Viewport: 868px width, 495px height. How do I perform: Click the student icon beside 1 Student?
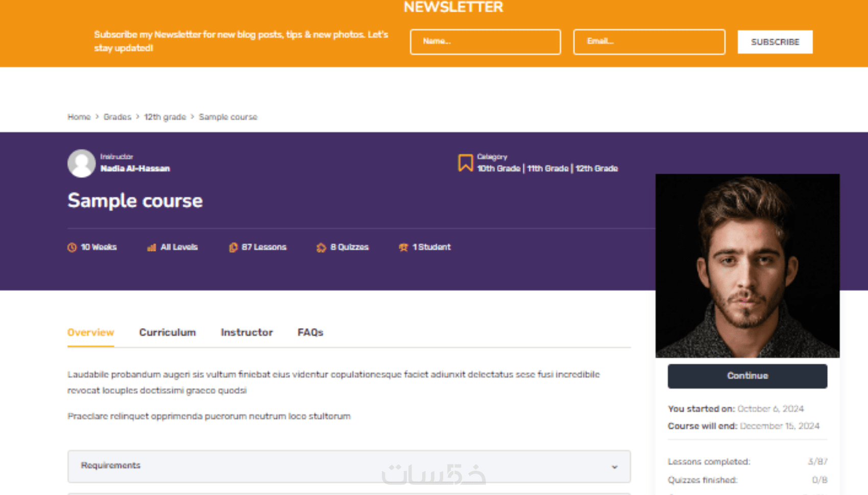403,247
